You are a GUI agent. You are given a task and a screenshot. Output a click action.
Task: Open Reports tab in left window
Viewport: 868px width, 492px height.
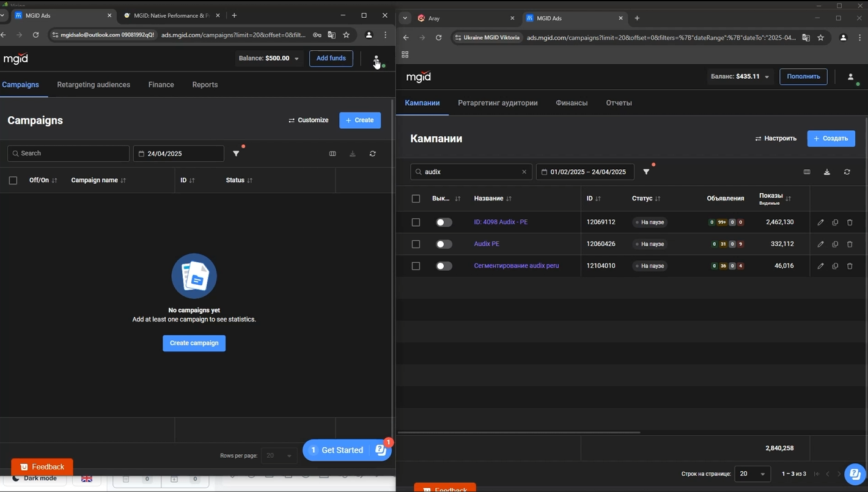pyautogui.click(x=205, y=85)
